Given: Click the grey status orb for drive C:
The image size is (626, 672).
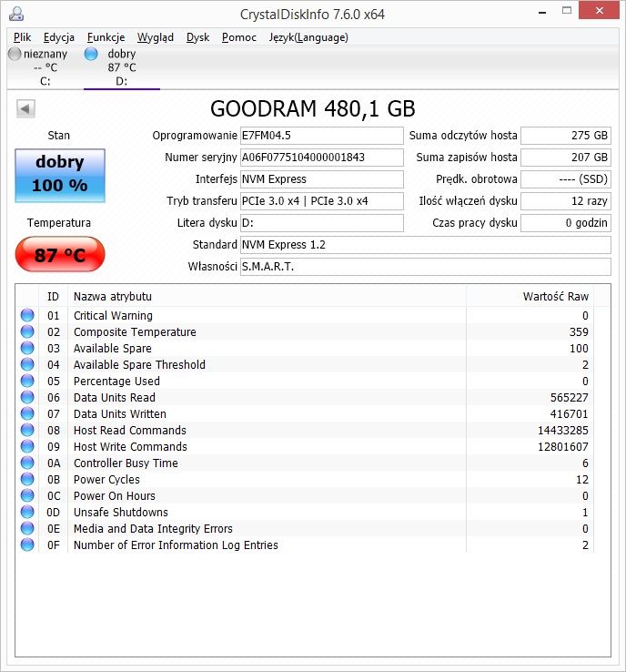Looking at the screenshot, I should [x=15, y=54].
